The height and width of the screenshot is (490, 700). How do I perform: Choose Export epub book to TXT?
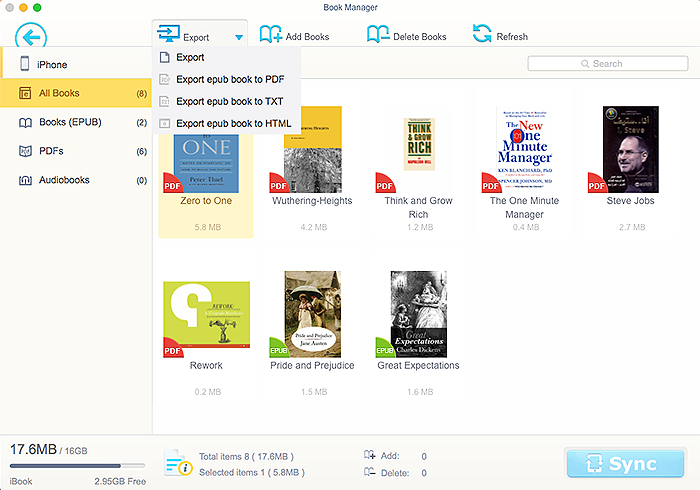tap(226, 101)
